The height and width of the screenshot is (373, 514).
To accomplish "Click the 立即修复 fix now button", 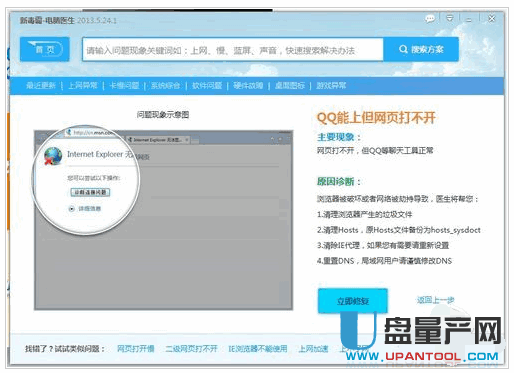I will (x=353, y=301).
